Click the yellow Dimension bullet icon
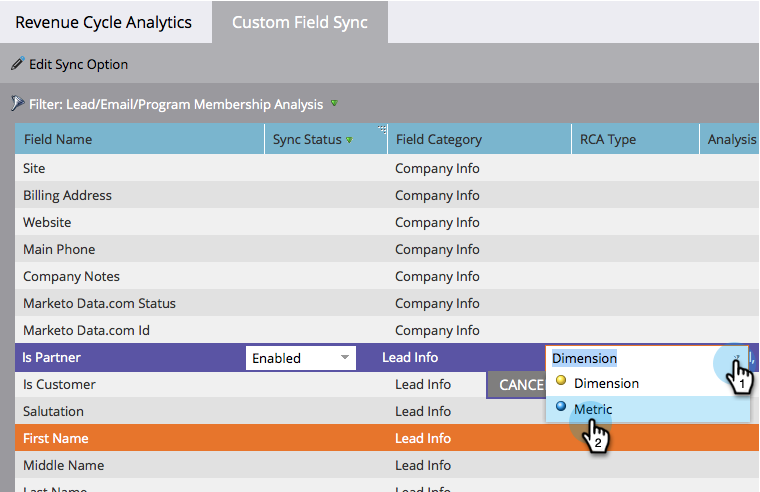760x492 pixels. tap(561, 382)
